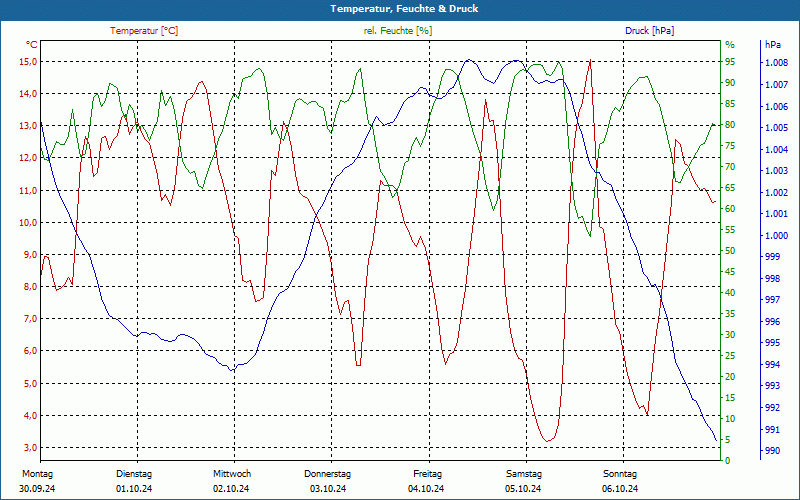Select the green 'rel. Feuchte [%]' legend label
Image resolution: width=800 pixels, height=500 pixels.
pos(397,31)
